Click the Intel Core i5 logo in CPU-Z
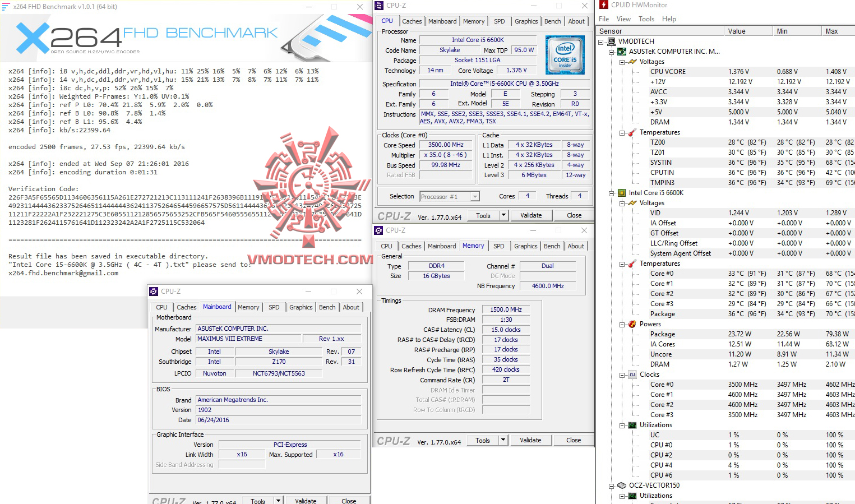Screen dimensions: 855x504 coord(565,55)
